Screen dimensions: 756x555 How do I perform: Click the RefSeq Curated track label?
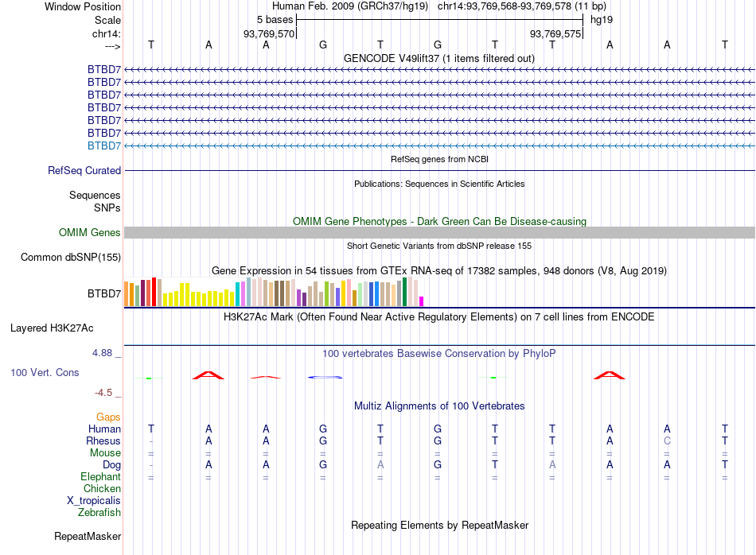pos(84,170)
